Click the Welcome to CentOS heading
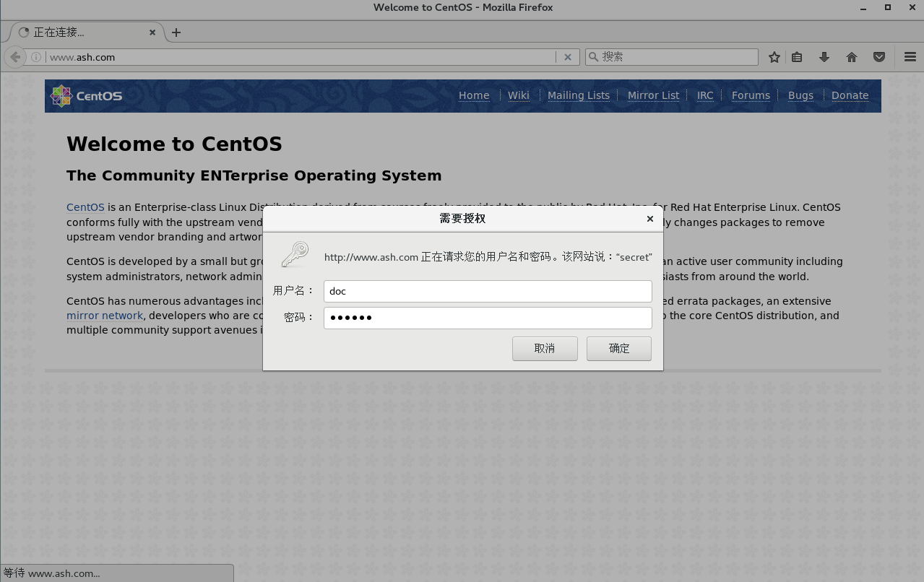The image size is (924, 582). click(x=174, y=144)
